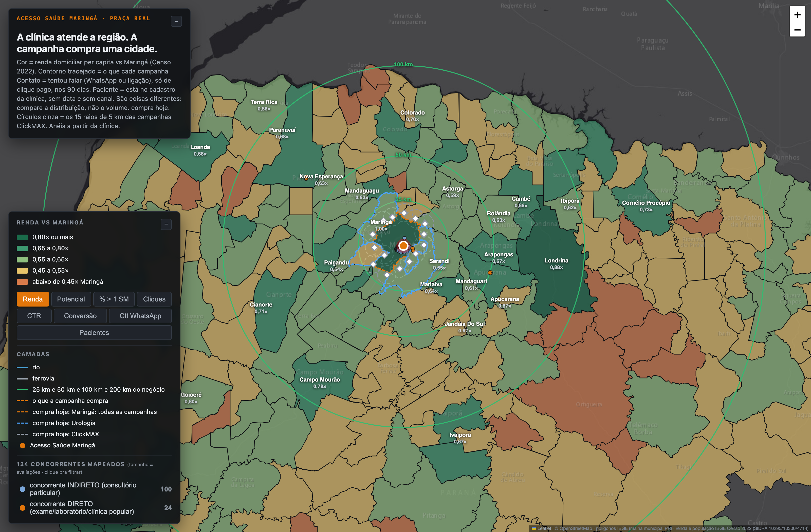
Task: Click the 50 km ring label
Action: pos(403,155)
